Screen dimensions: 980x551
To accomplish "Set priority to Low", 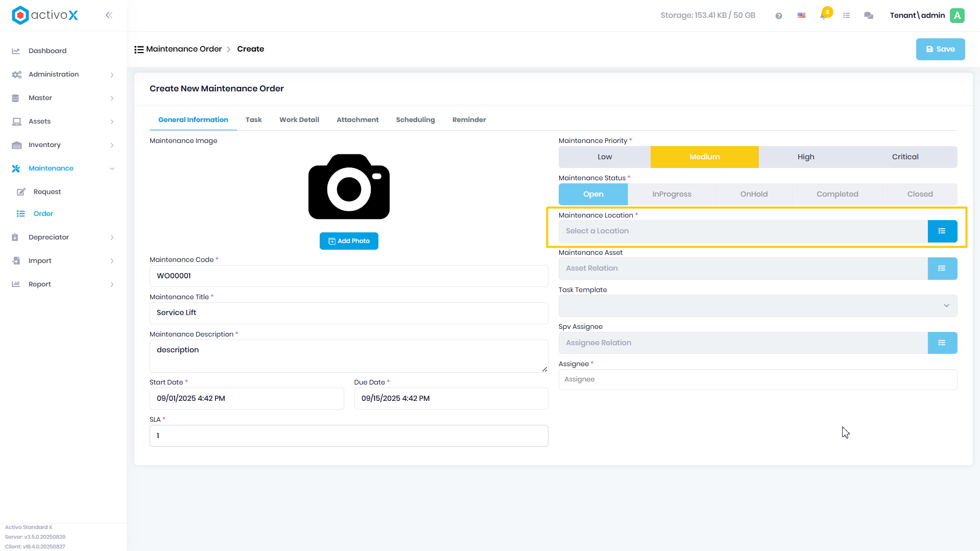I will click(x=605, y=157).
